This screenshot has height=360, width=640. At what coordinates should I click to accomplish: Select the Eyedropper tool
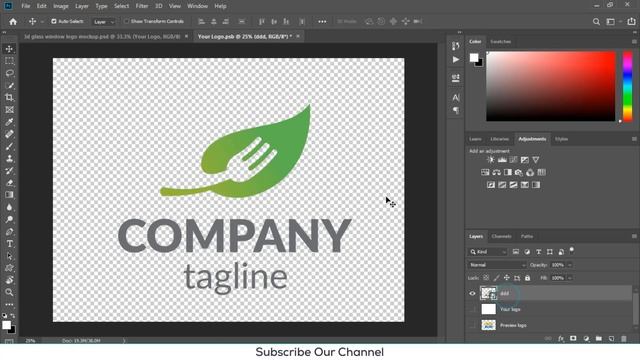tap(9, 122)
